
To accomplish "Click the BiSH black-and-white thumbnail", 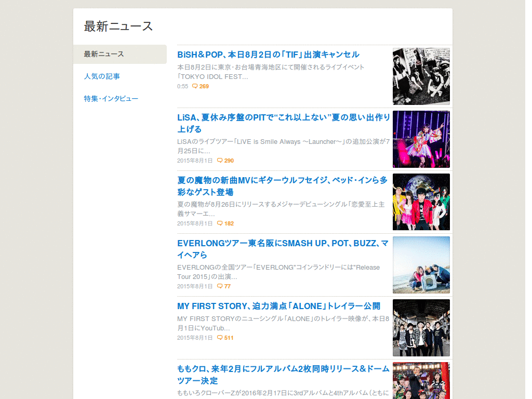I will (x=421, y=76).
